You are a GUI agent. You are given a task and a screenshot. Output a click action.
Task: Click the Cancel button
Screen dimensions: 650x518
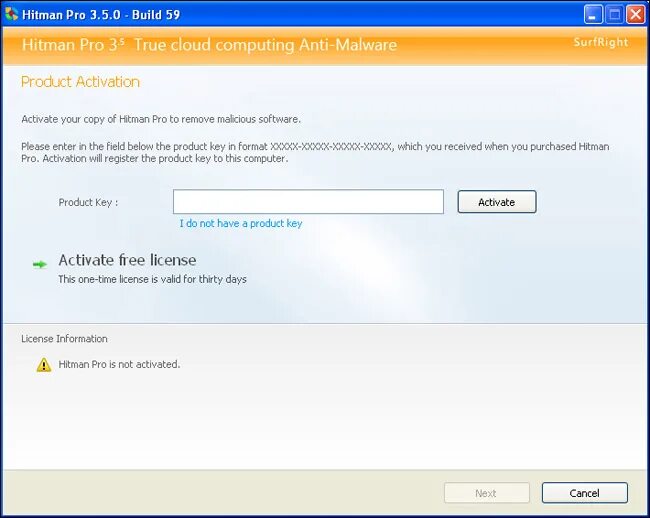point(585,493)
